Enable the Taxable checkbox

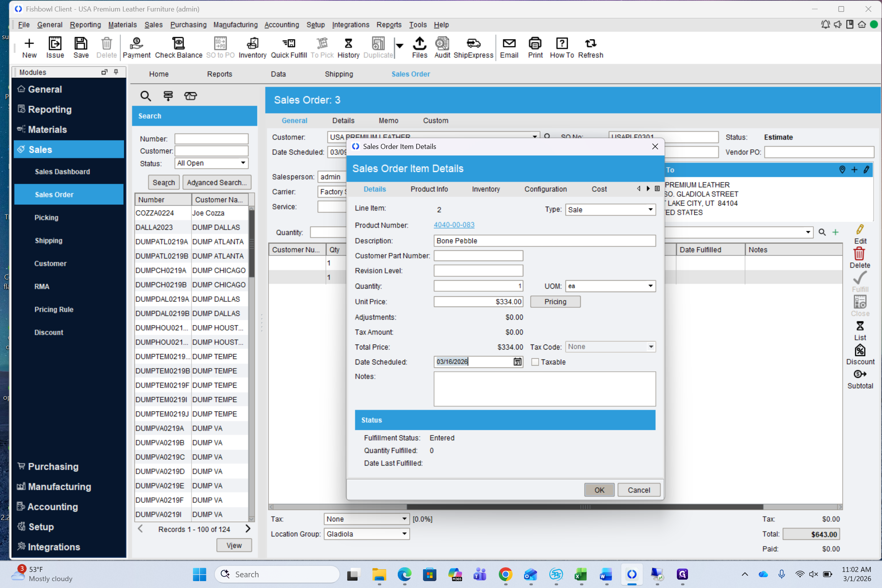535,362
